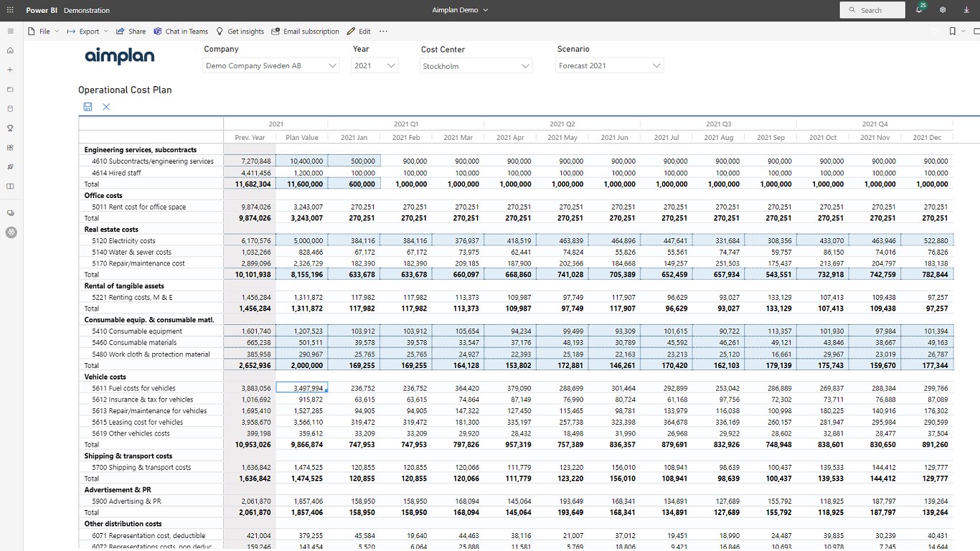
Task: Click the Search box in header
Action: coord(872,10)
